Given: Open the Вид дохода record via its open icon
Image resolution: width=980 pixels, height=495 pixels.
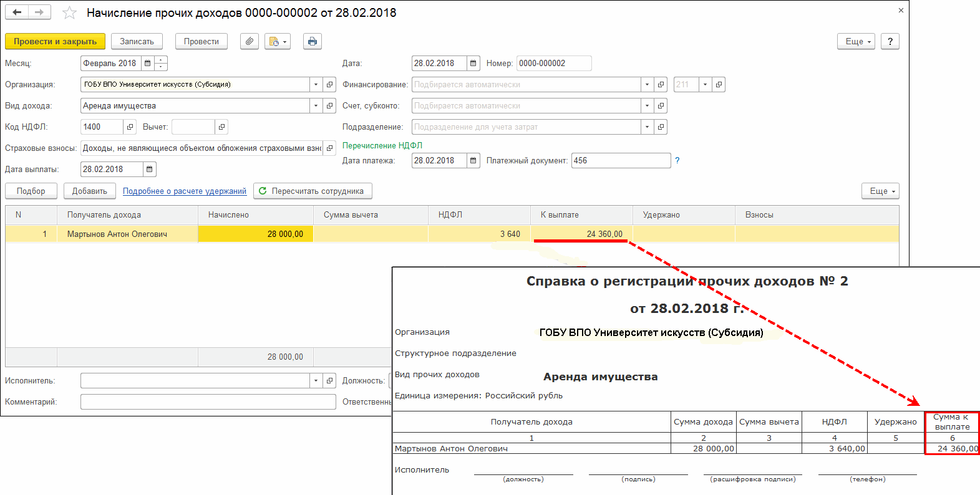Looking at the screenshot, I should pos(330,105).
